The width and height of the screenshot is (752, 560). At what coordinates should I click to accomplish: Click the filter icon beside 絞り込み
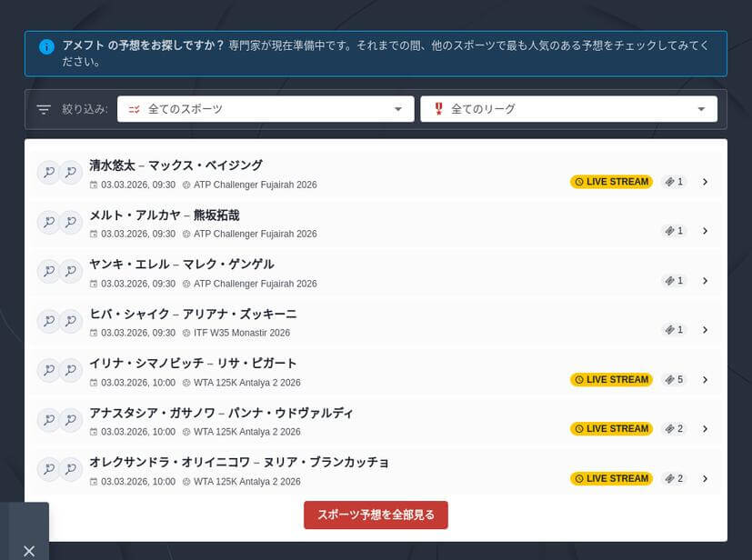44,109
